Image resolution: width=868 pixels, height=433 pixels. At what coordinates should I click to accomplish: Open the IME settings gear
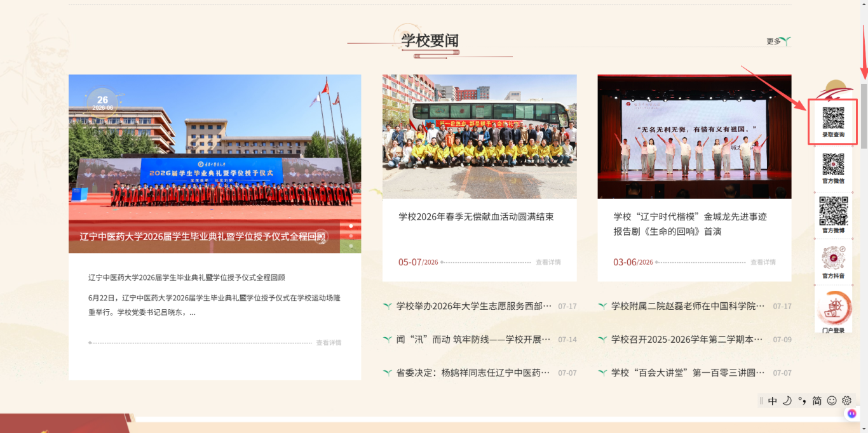tap(846, 401)
